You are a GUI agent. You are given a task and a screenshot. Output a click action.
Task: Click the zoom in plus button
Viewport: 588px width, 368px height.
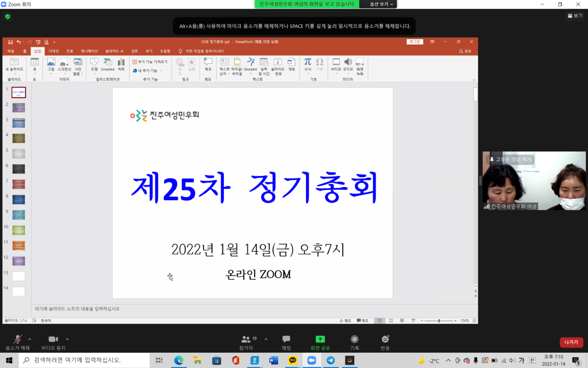[456, 320]
